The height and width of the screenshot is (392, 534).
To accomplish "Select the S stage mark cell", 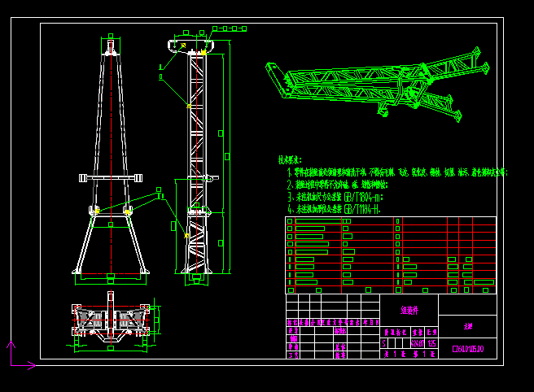I will pos(384,343).
